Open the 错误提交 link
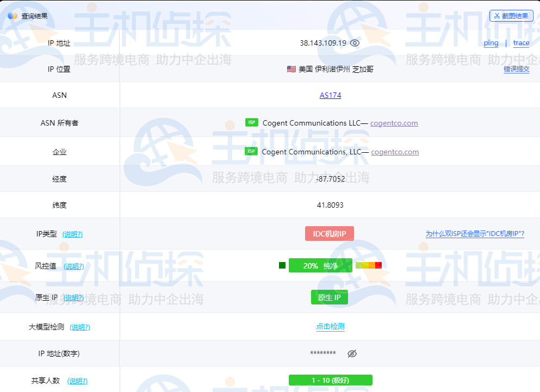This screenshot has height=392, width=540. pyautogui.click(x=516, y=69)
